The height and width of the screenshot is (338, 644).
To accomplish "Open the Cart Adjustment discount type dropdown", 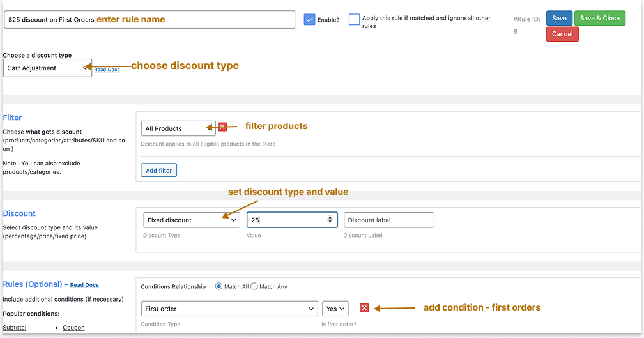I will tap(48, 68).
